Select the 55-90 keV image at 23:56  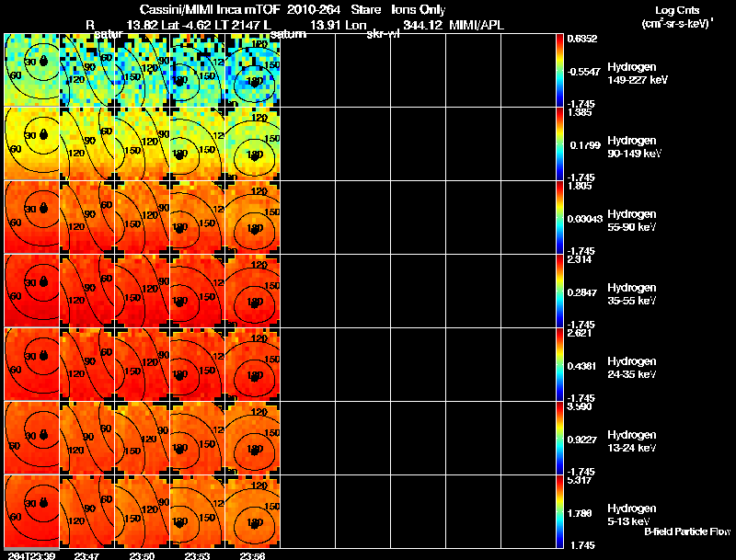(x=253, y=217)
